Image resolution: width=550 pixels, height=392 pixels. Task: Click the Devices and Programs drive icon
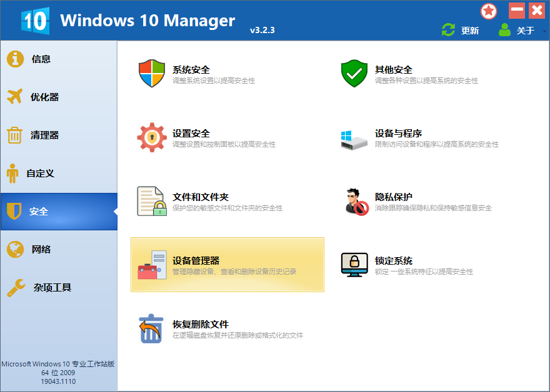click(354, 139)
